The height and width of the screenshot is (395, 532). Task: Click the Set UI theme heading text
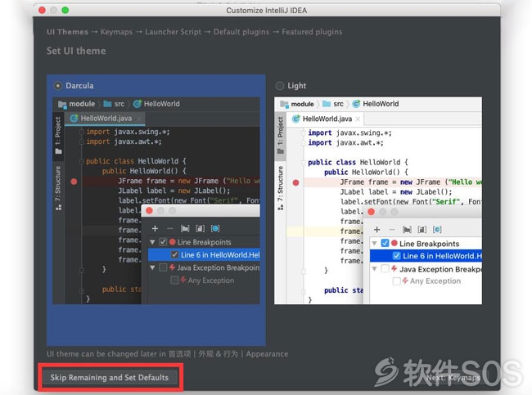(x=76, y=51)
